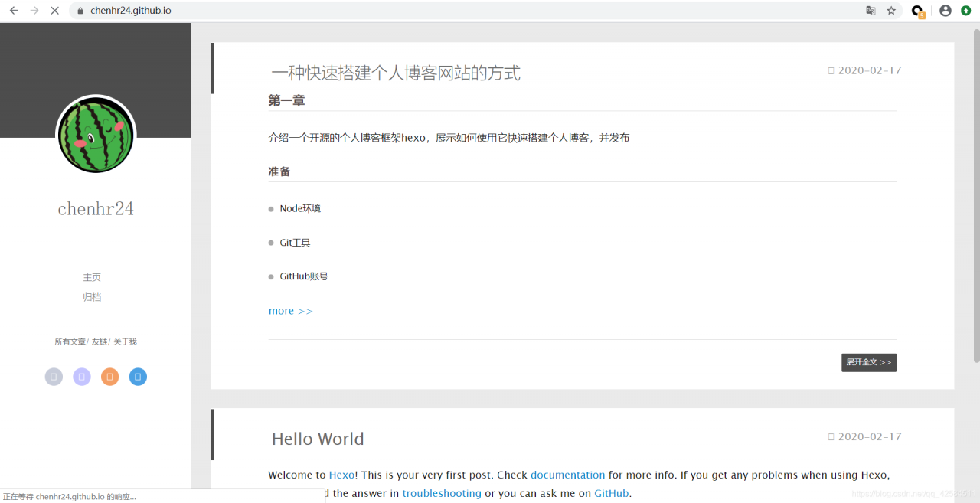
Task: Open 归档 in sidebar menu
Action: 92,297
